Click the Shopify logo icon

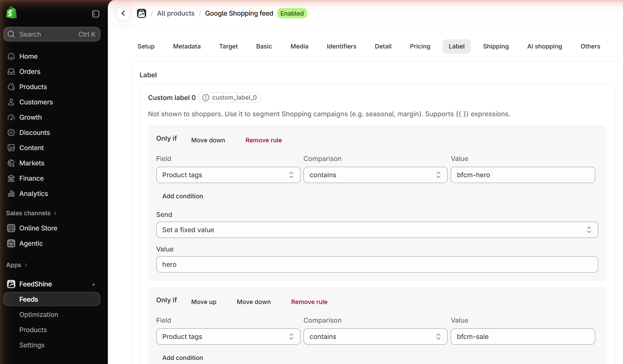(x=12, y=13)
